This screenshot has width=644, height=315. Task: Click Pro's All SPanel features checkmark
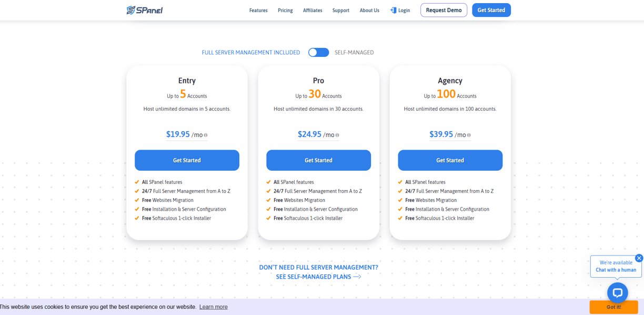tap(269, 182)
